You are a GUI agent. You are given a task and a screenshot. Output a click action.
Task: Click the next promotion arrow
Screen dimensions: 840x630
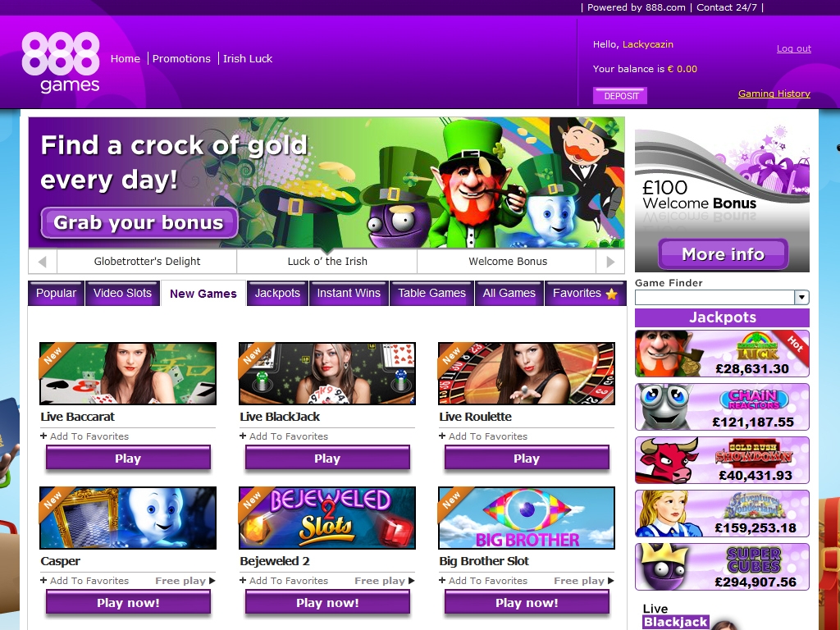click(x=609, y=262)
